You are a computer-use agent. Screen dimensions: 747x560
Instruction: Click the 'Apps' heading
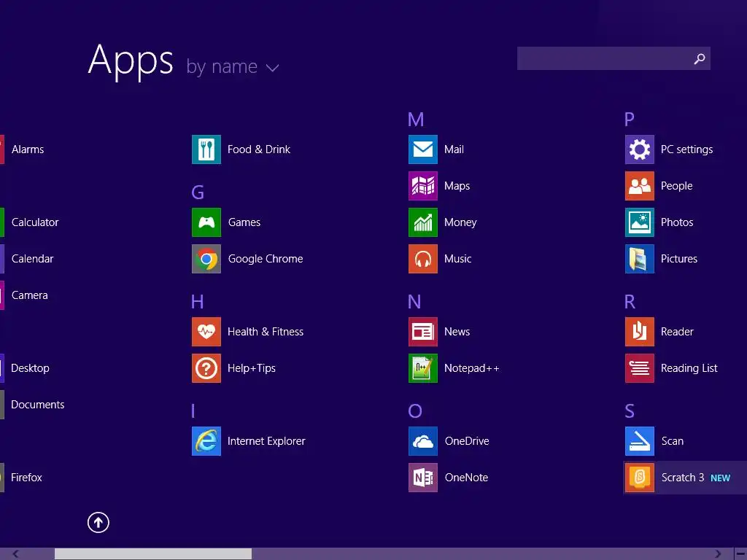click(x=131, y=61)
